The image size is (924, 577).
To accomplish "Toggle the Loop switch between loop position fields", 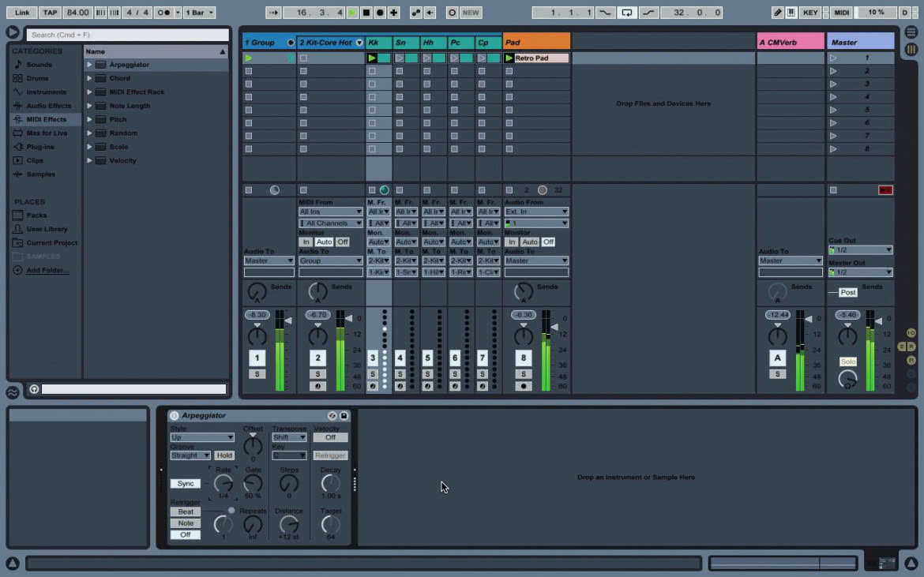I will [627, 13].
